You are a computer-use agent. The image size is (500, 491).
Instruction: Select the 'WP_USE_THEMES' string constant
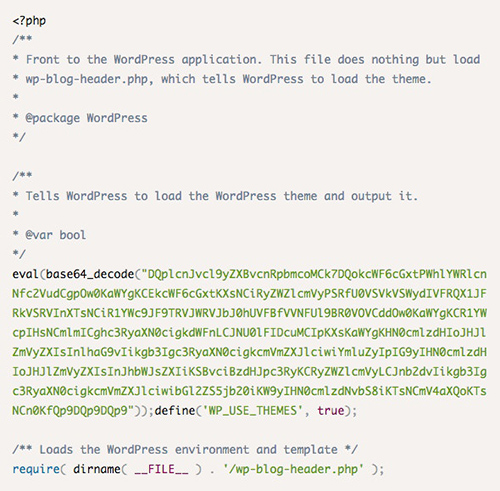pos(252,411)
